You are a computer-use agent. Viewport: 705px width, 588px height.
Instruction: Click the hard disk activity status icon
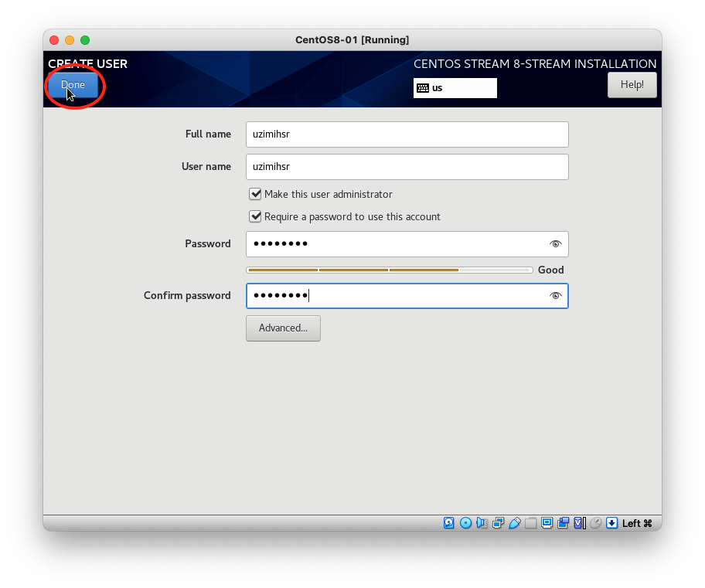point(448,523)
